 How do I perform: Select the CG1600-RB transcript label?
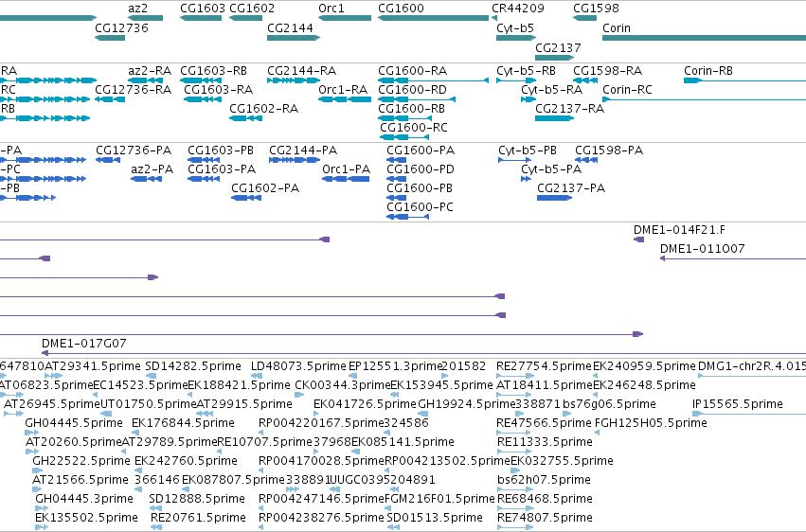tap(412, 108)
